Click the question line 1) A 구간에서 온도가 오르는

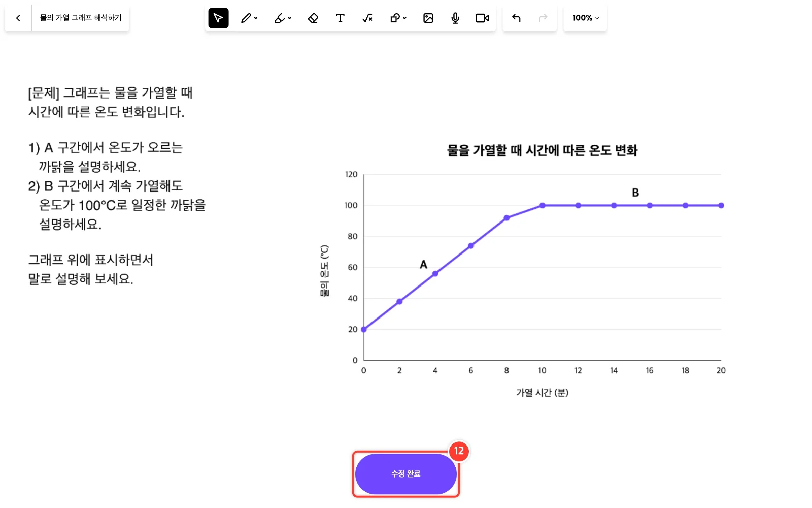click(x=106, y=148)
